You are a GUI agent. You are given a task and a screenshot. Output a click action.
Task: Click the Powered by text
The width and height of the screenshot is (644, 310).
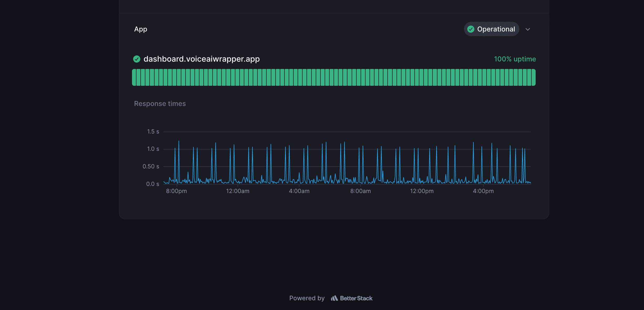307,298
